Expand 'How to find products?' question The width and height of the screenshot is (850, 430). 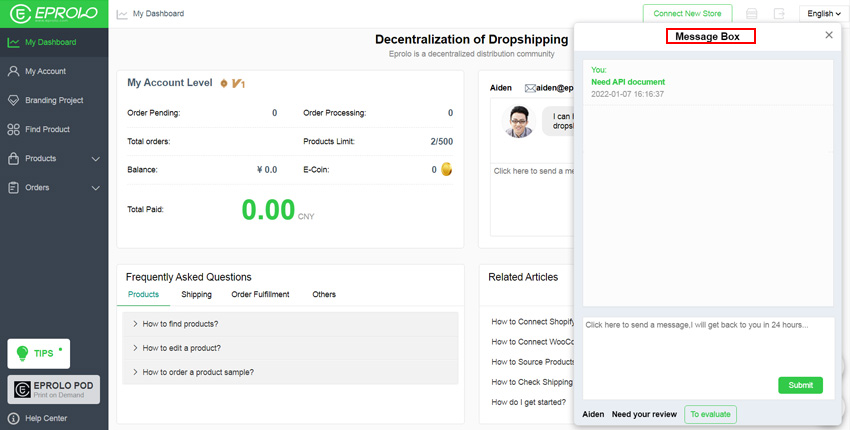pos(290,324)
